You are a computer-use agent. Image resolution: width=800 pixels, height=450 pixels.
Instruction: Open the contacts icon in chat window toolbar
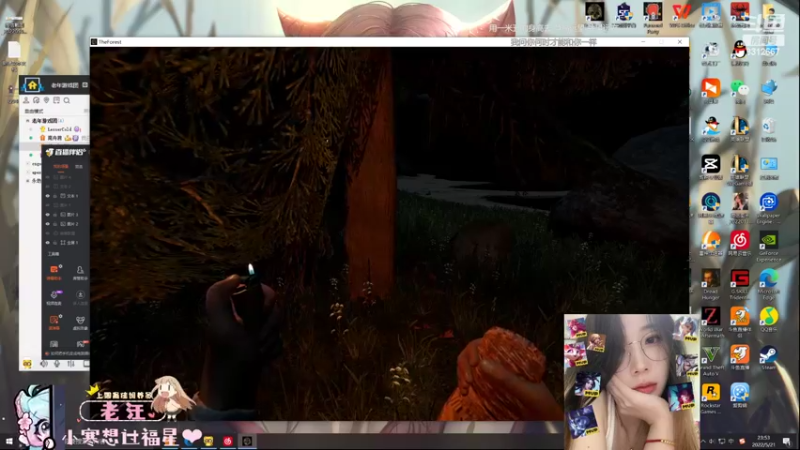[26, 101]
